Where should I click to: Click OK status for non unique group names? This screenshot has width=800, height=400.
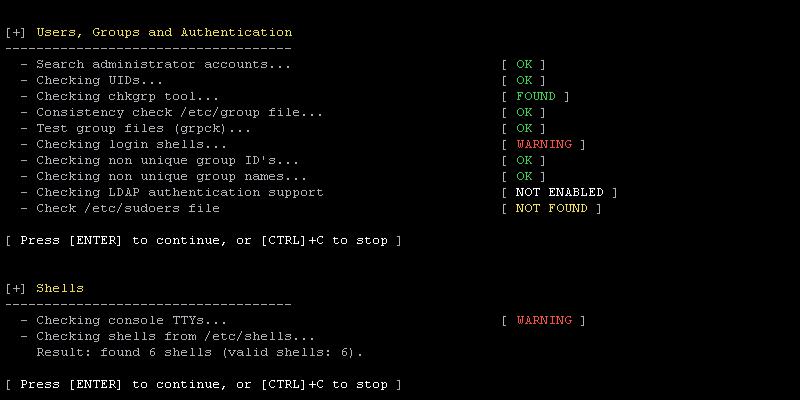524,176
